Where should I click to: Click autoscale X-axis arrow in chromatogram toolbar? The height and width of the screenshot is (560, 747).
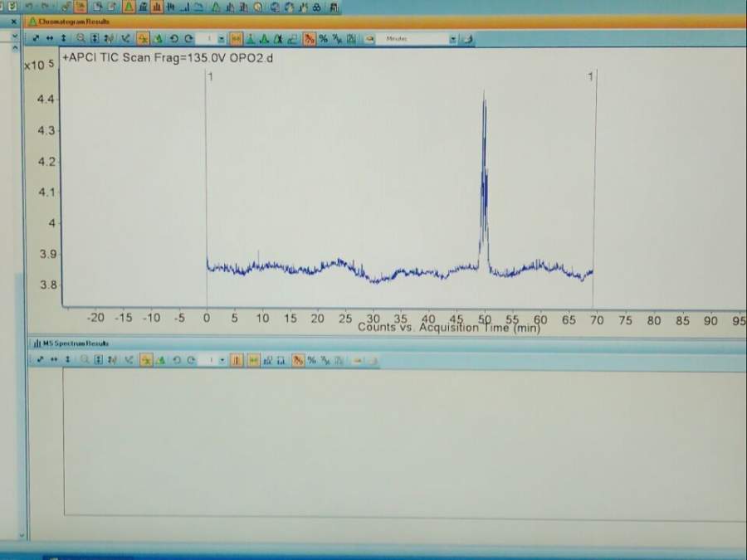coord(50,38)
